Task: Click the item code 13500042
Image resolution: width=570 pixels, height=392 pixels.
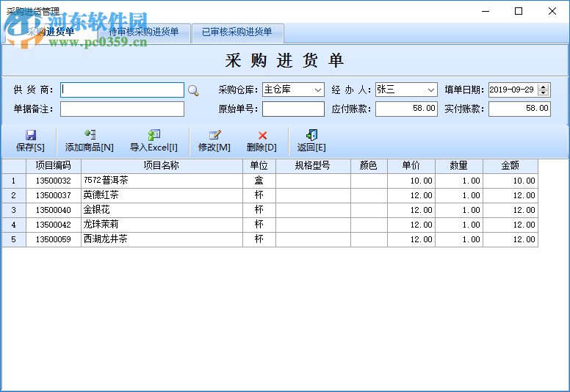Action: click(54, 225)
